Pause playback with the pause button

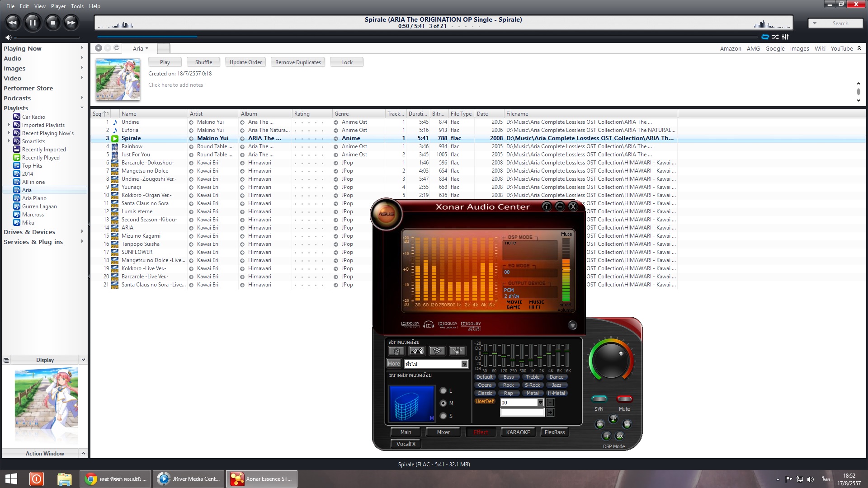click(x=33, y=23)
